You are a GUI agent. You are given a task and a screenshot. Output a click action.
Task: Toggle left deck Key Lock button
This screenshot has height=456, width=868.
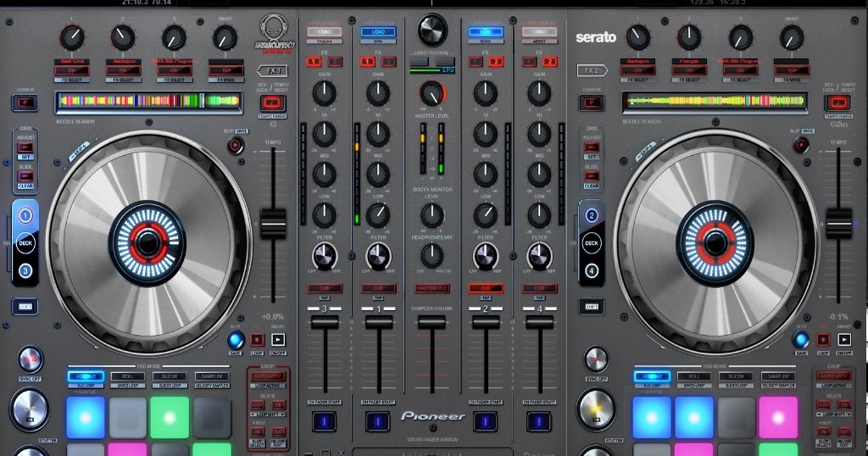272,103
